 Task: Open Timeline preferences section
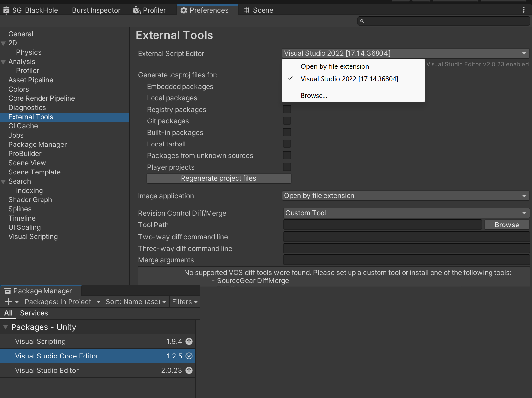pyautogui.click(x=65, y=218)
